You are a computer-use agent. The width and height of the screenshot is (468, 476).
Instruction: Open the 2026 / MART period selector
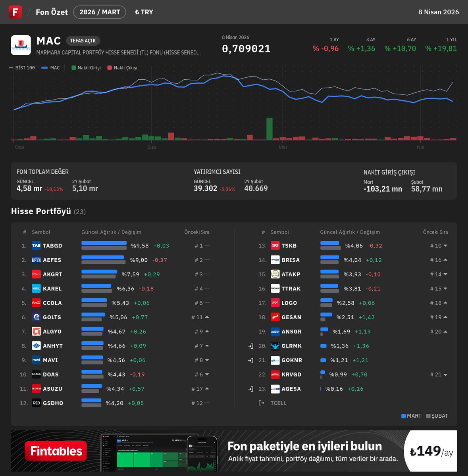(99, 12)
